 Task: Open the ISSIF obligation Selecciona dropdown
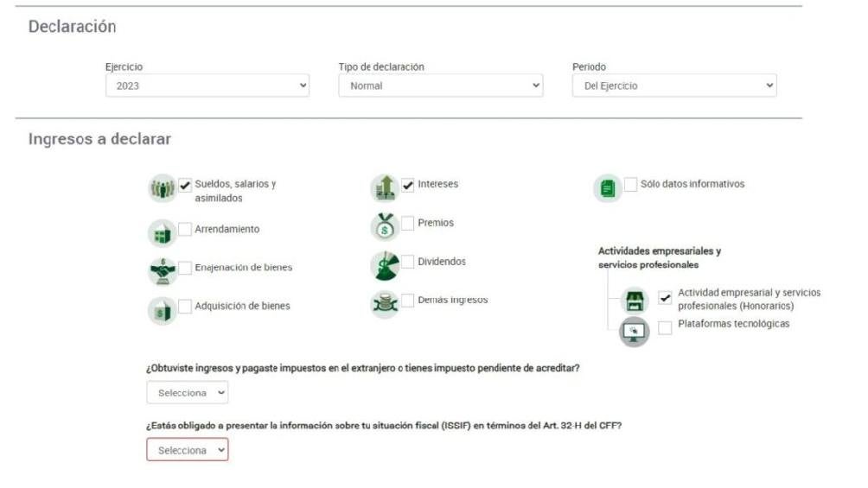click(x=188, y=450)
